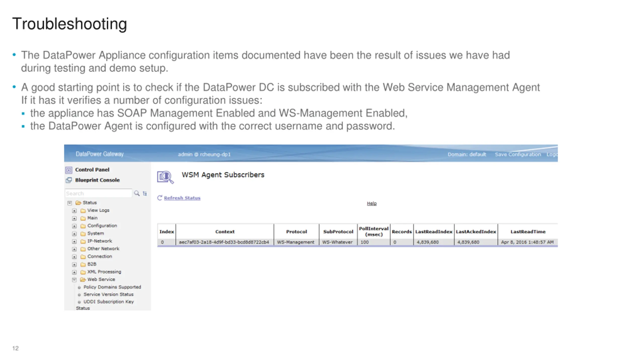The width and height of the screenshot is (644, 362).
Task: Expand the Configuration tree node
Action: (x=74, y=226)
